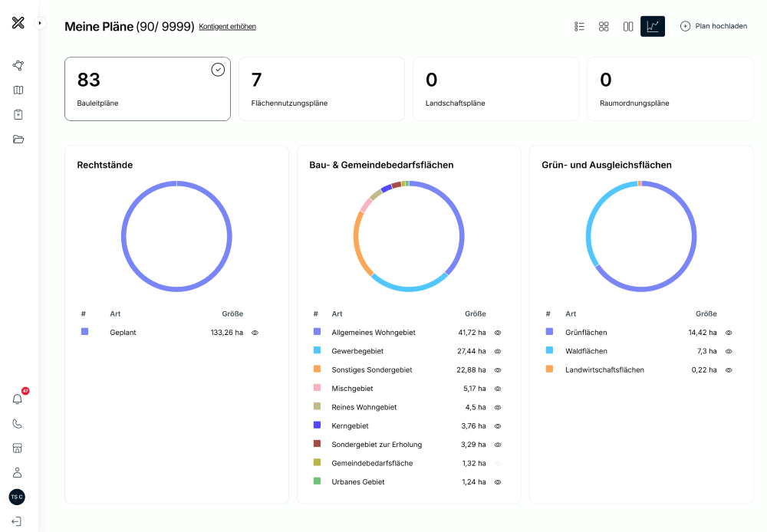Toggle visibility of Gewerbegebiet

click(x=498, y=351)
